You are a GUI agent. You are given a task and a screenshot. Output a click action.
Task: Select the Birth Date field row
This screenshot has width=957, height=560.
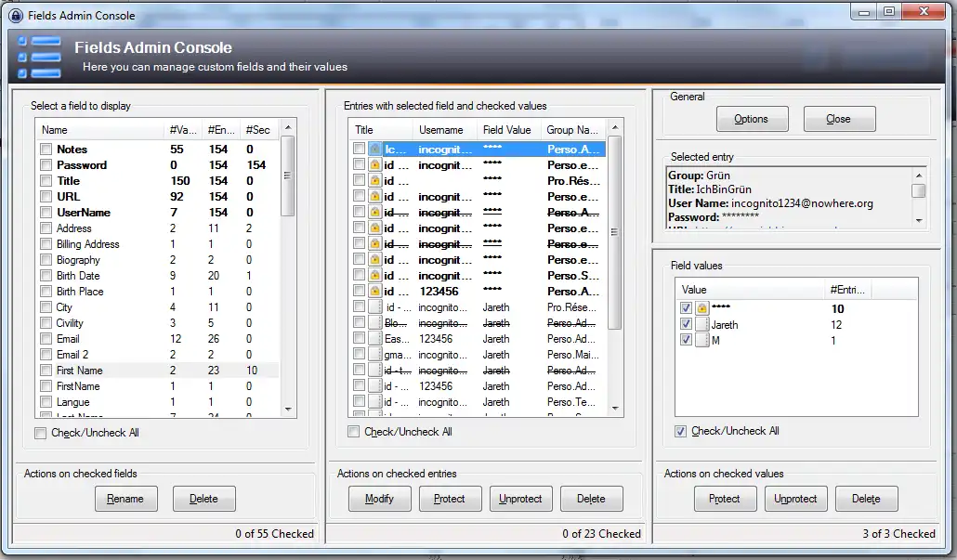coord(158,276)
